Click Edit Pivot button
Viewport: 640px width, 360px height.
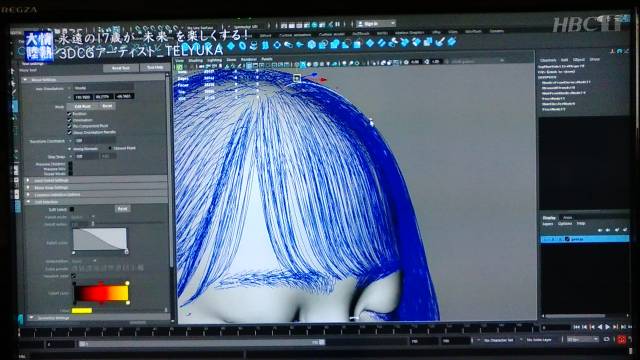click(83, 107)
